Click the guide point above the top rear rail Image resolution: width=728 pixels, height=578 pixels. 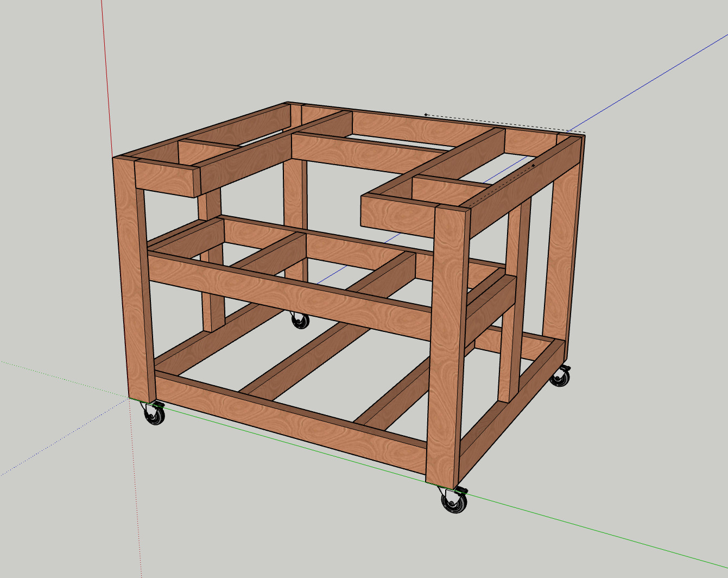pyautogui.click(x=426, y=115)
